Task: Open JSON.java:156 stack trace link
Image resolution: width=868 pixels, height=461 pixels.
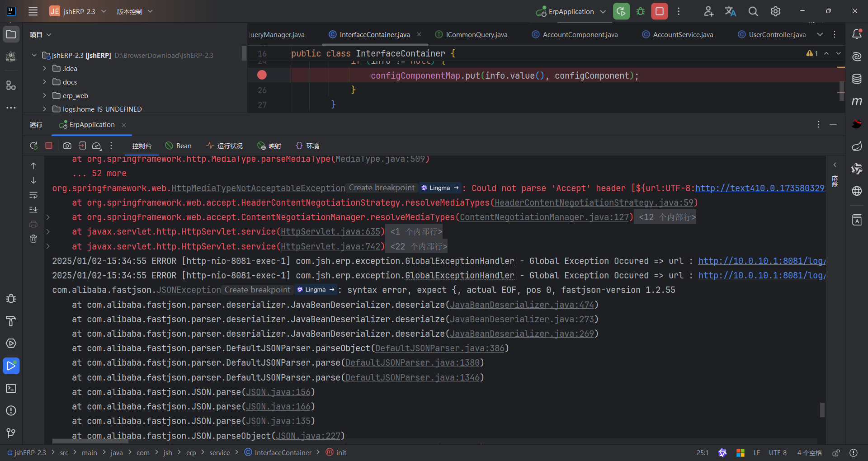Action: coord(278,392)
